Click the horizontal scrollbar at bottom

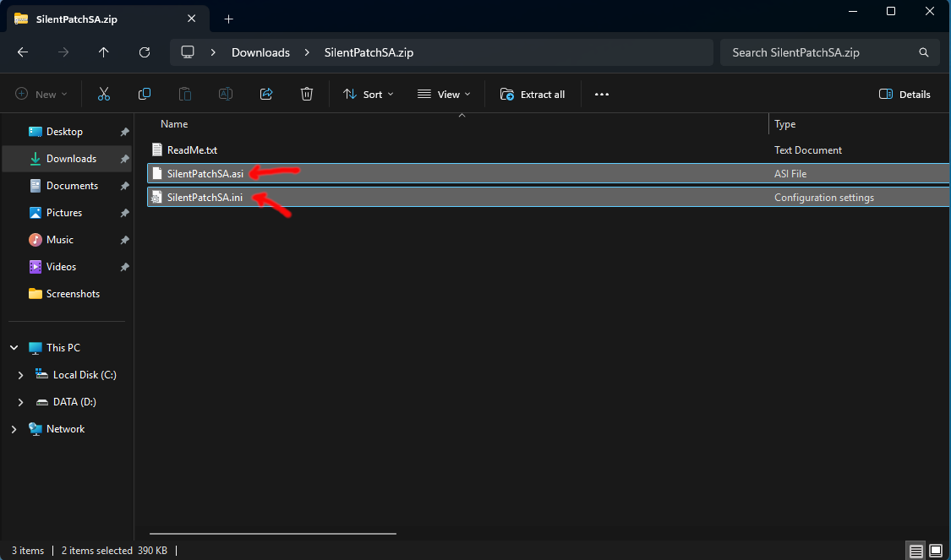[273, 534]
